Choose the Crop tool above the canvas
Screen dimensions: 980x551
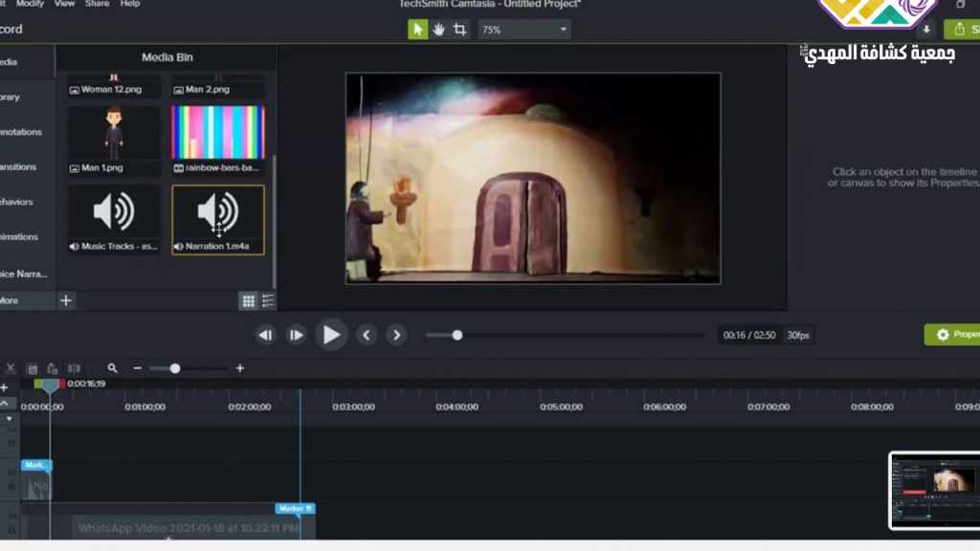[459, 30]
